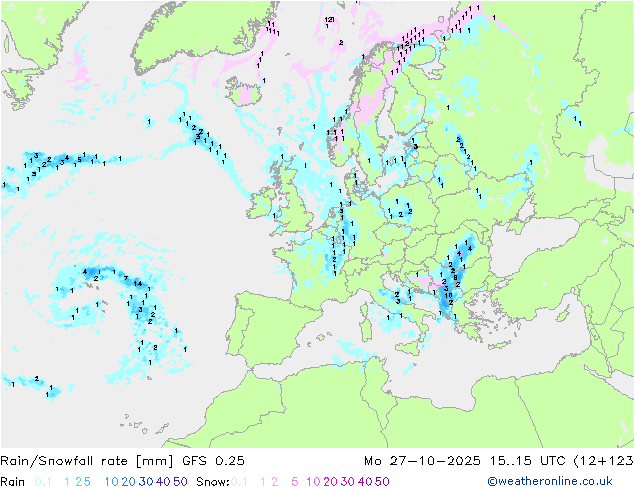Viewport: 634px width, 490px height.
Task: Select rain legend value 40
Action: (x=163, y=482)
